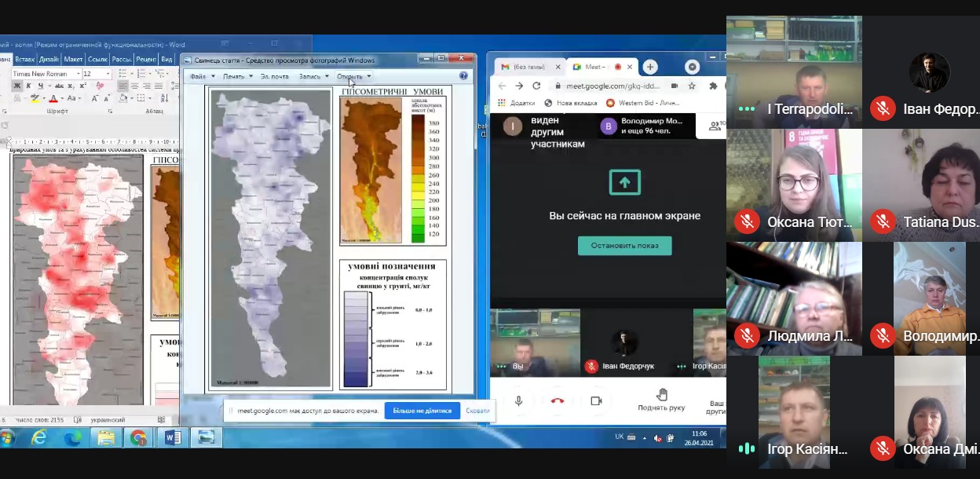Expand the Печать dropdown in Photo Viewer

[x=237, y=76]
